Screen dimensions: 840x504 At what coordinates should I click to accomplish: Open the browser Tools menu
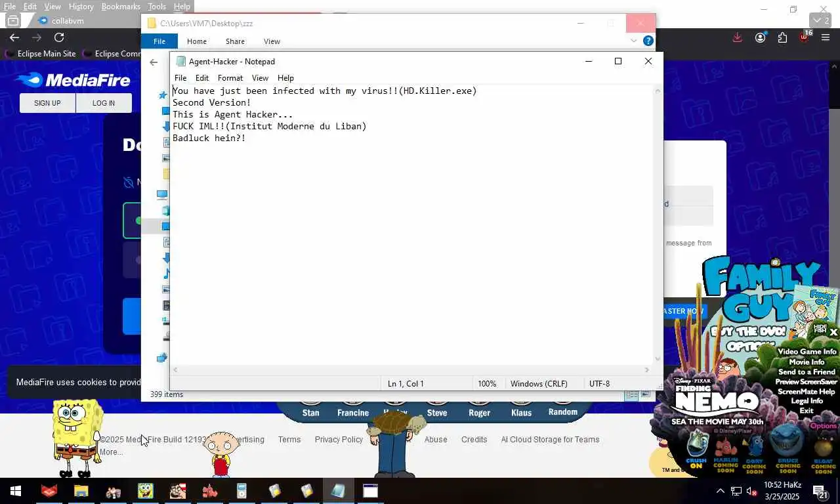[157, 7]
